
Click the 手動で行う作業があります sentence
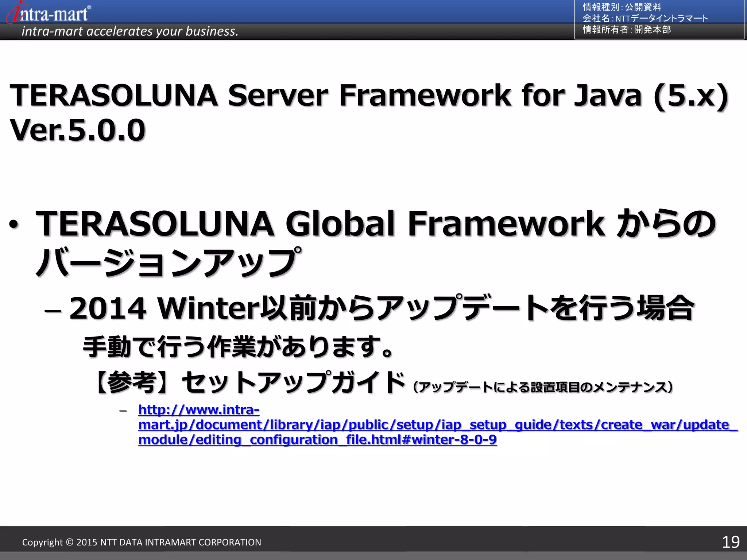pyautogui.click(x=238, y=347)
